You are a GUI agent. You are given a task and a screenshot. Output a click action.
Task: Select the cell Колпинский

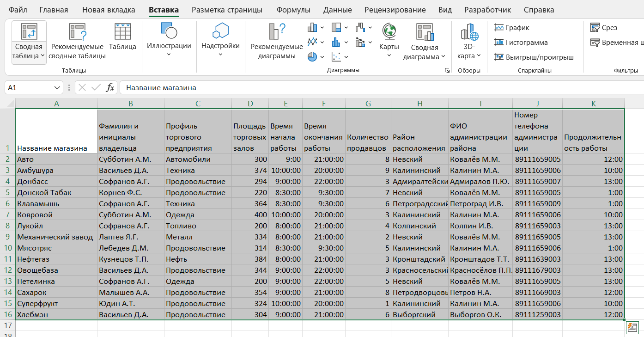click(419, 226)
